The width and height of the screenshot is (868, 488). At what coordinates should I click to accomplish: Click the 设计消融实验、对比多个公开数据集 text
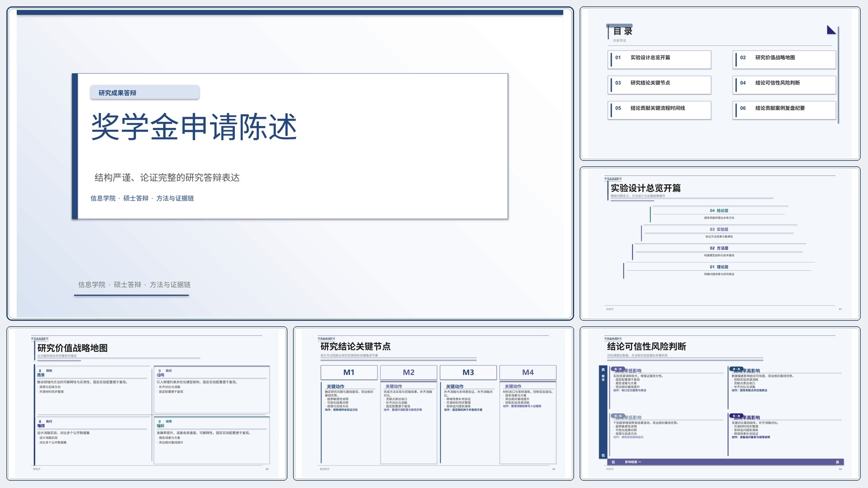[63, 433]
